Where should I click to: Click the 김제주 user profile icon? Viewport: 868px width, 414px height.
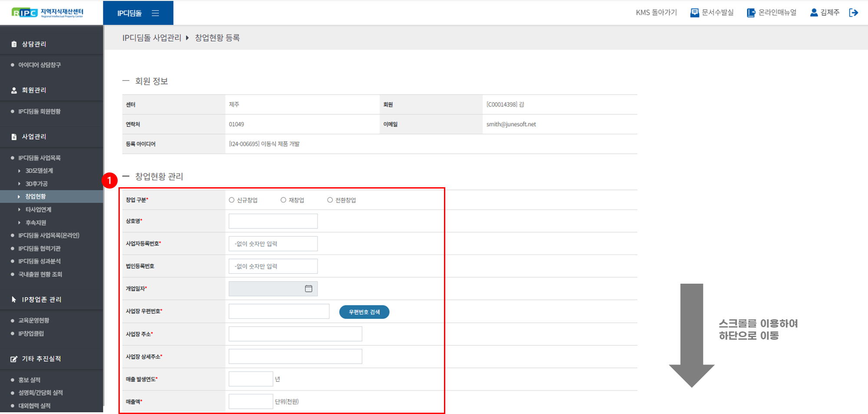tap(814, 13)
